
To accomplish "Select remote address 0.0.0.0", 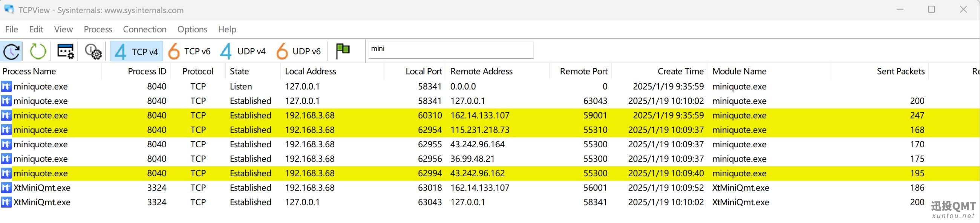I will click(463, 87).
